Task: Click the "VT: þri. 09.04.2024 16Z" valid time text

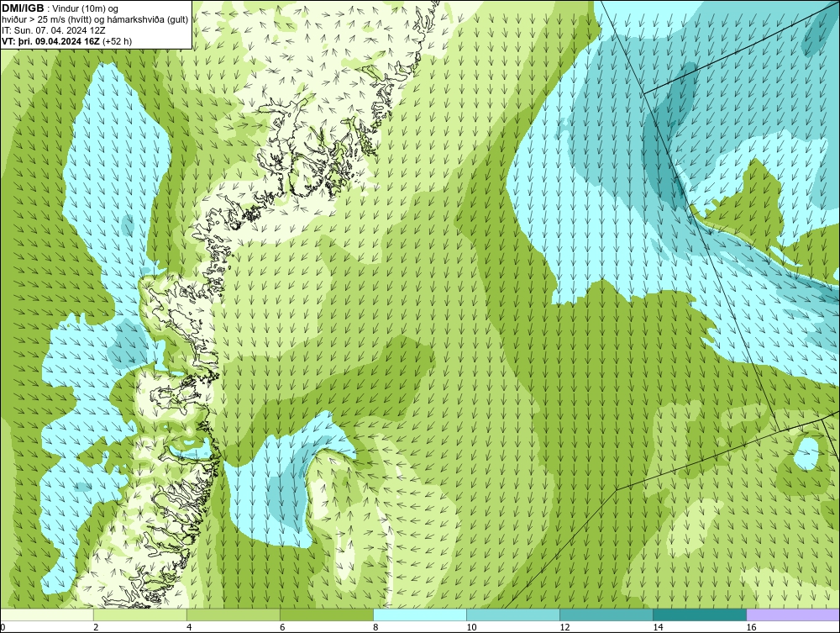Action: 51,40
